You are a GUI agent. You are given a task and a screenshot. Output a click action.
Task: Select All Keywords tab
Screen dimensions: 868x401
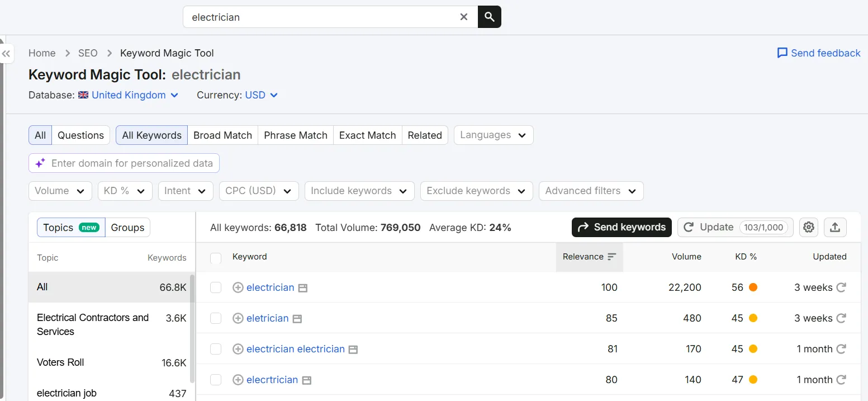[x=151, y=135]
